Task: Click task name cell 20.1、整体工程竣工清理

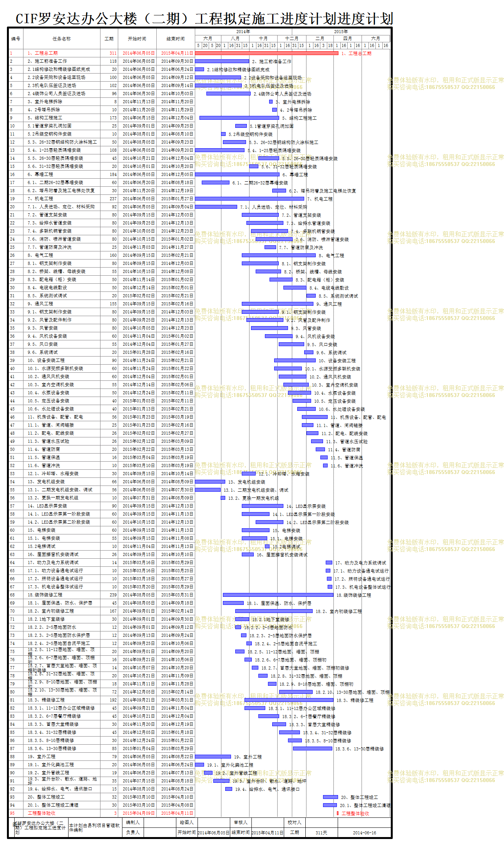Action: (62, 805)
